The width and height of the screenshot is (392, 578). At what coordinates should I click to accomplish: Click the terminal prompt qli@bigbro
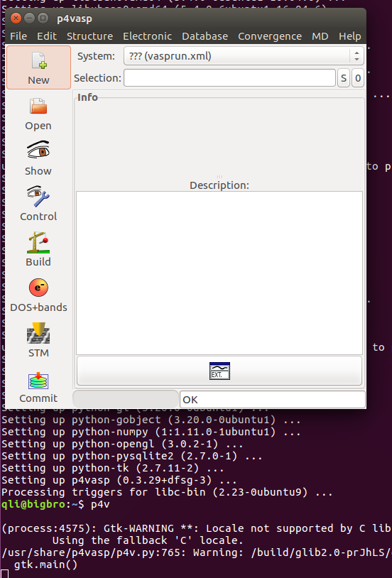point(34,504)
